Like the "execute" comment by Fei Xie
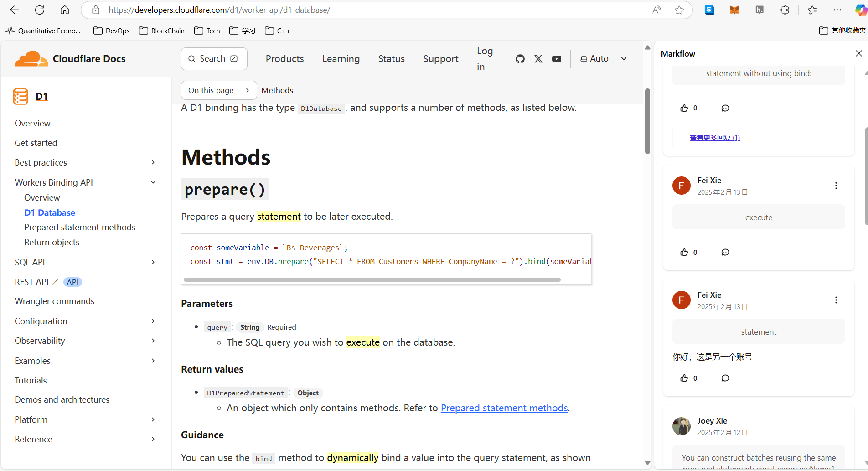The height and width of the screenshot is (471, 868). click(684, 253)
